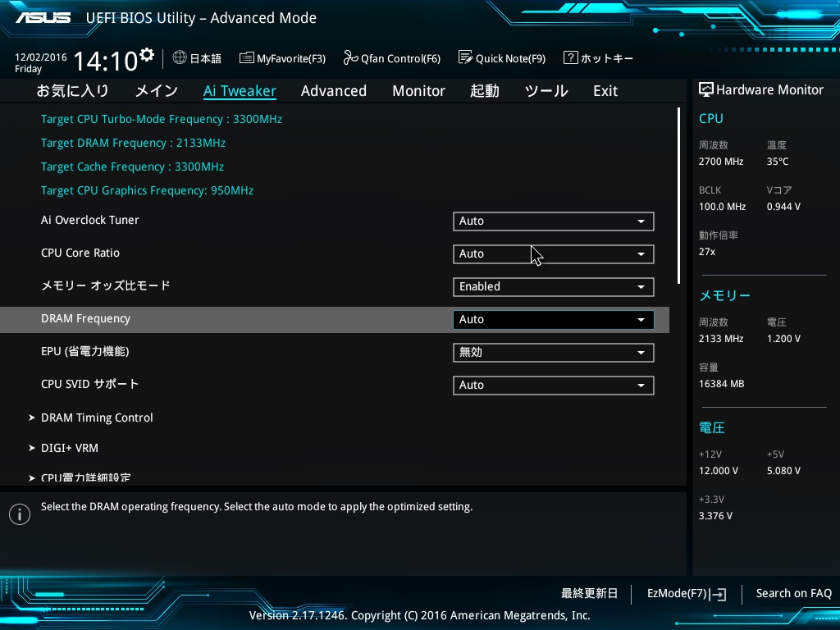This screenshot has width=840, height=630.
Task: Switch to the お気に入り tab
Action: pyautogui.click(x=72, y=91)
